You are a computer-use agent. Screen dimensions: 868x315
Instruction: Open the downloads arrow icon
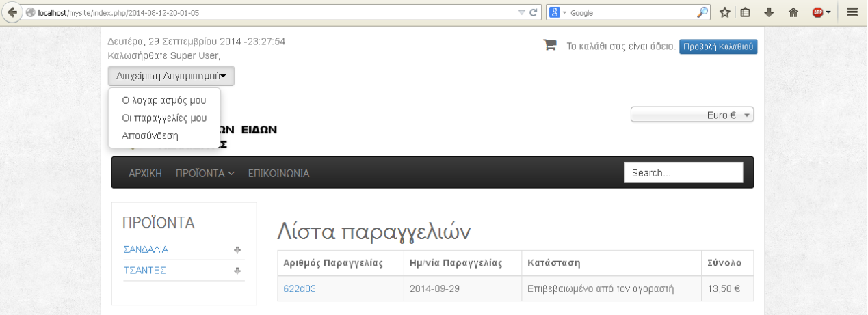pyautogui.click(x=770, y=12)
